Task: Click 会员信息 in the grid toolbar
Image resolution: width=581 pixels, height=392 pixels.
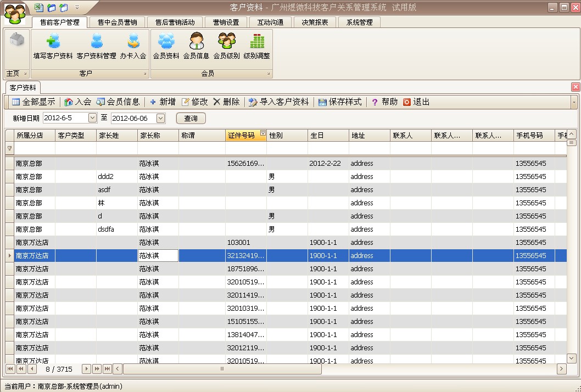Action: point(118,102)
